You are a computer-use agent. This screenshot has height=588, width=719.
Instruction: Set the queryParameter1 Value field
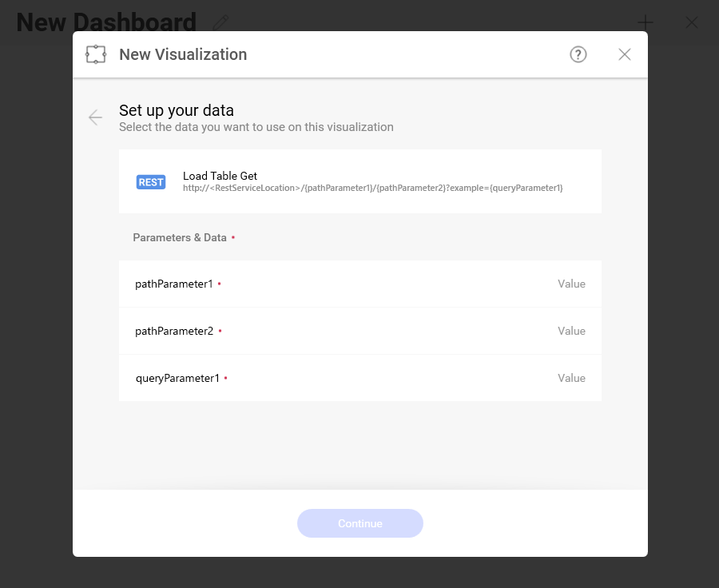(x=571, y=378)
